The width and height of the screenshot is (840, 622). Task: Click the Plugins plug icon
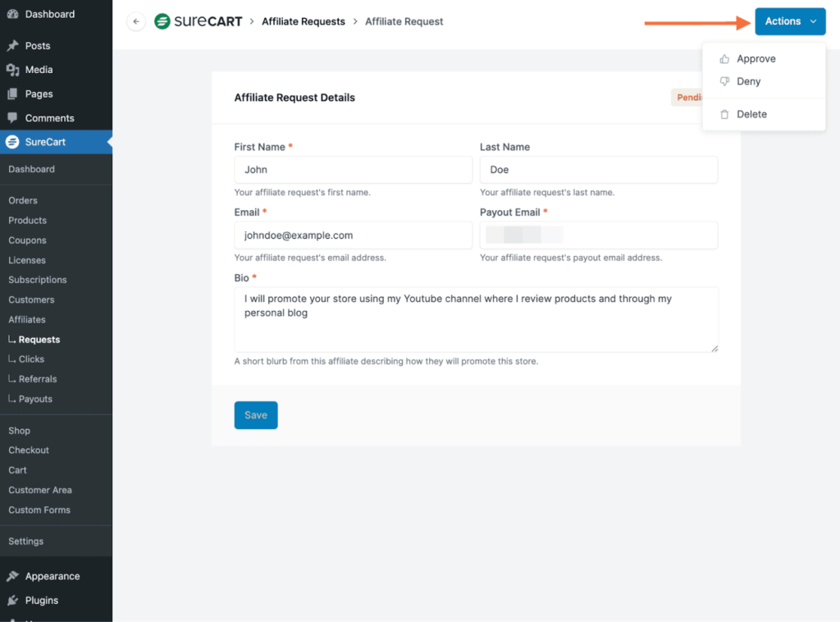[12, 600]
